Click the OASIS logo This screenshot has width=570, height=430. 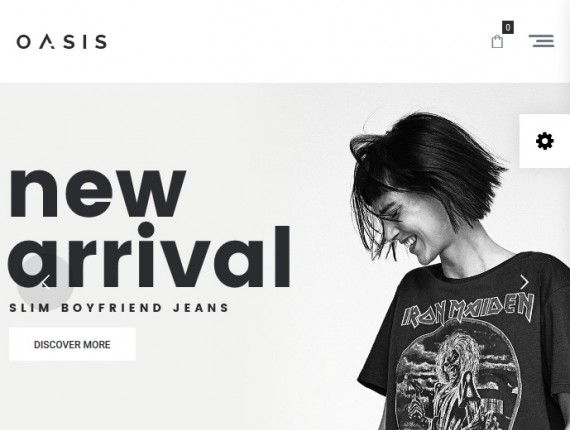[62, 41]
